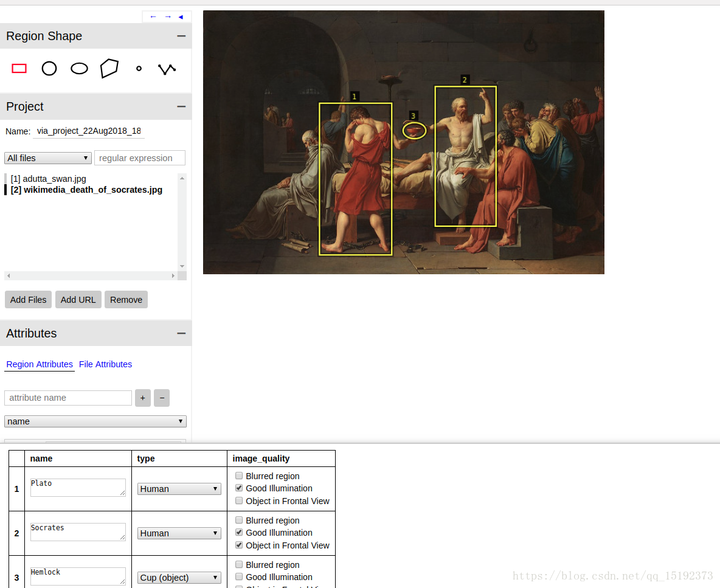The image size is (720, 588).
Task: Select the polygon region shape tool
Action: (109, 68)
